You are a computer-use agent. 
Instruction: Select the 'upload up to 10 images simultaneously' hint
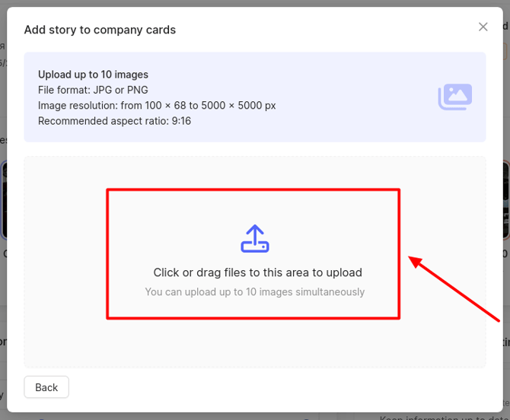click(254, 292)
